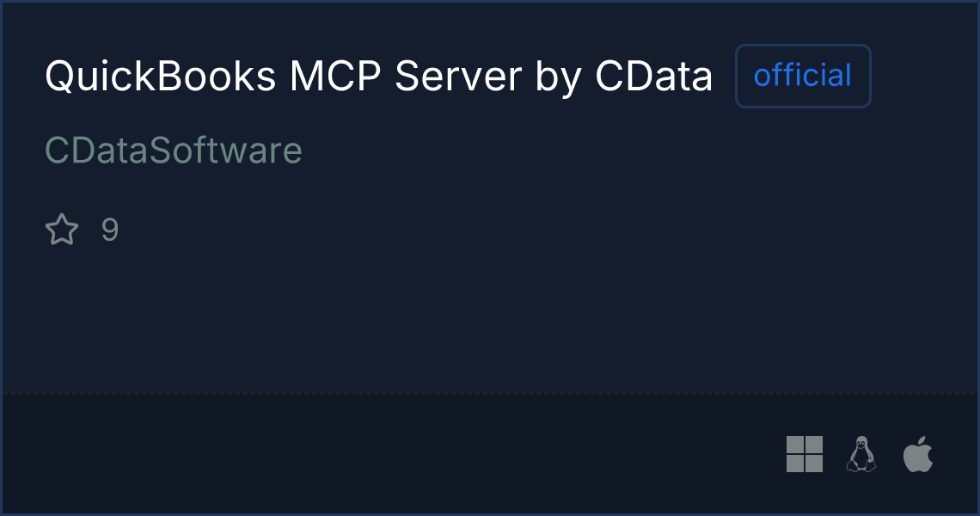Select the official badge
Screen dimensions: 980x516
803,76
